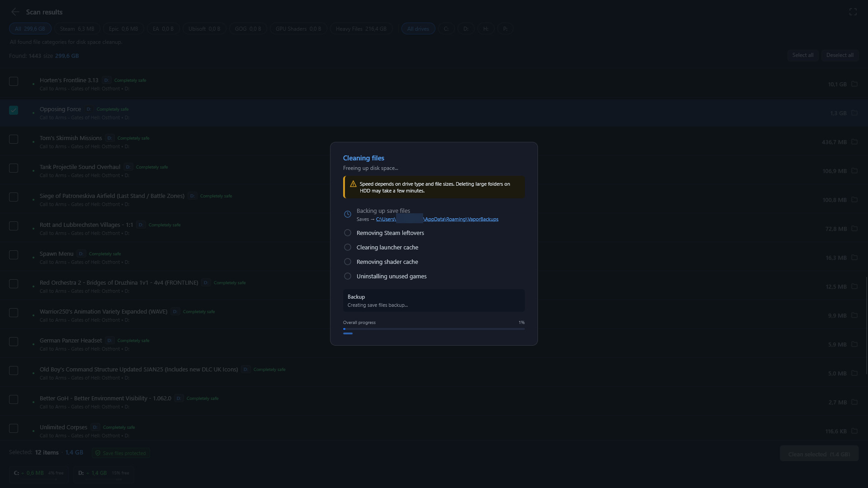
Task: Select the All 299,6 GB filter tab
Action: pos(30,28)
